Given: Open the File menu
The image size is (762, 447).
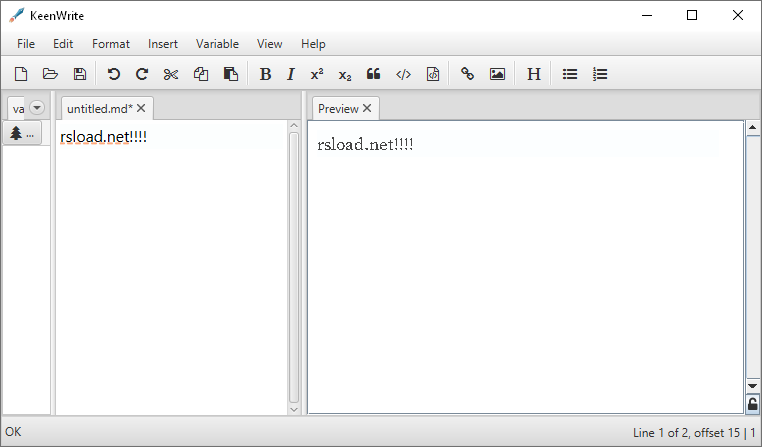Looking at the screenshot, I should [26, 44].
